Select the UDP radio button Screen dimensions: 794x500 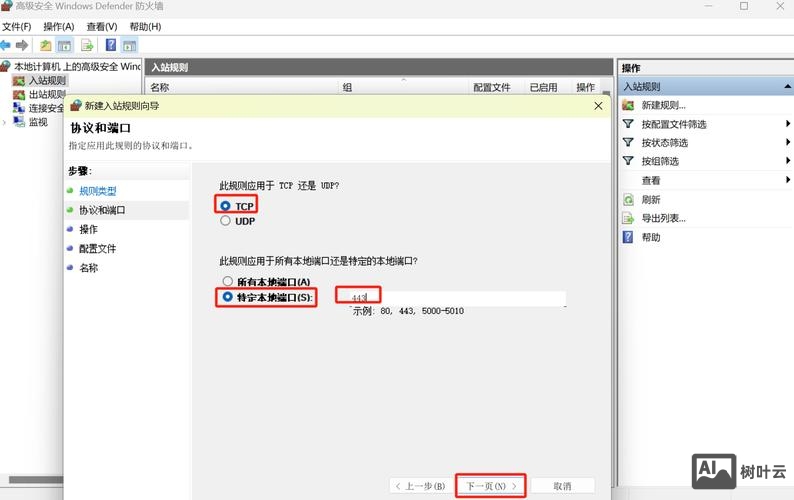pos(225,220)
